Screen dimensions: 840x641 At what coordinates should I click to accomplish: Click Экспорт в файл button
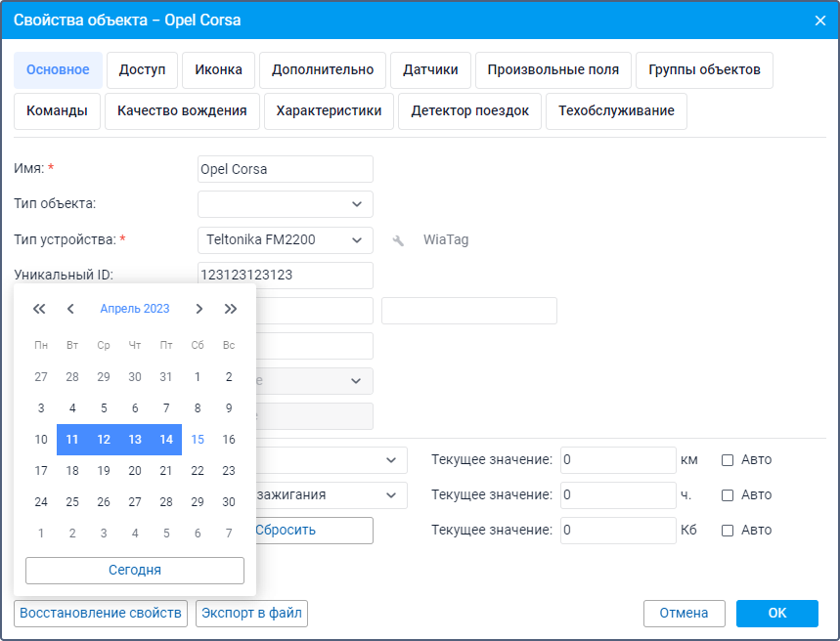click(x=252, y=614)
